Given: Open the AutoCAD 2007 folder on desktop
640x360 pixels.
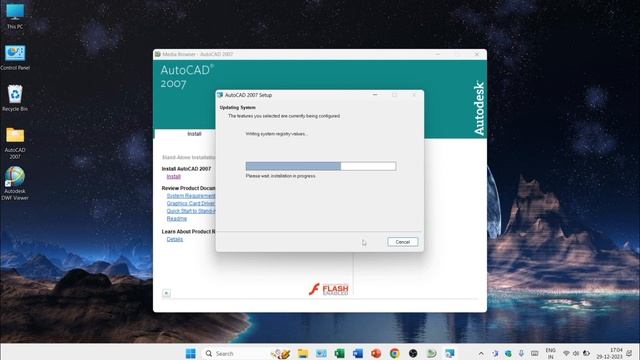Looking at the screenshot, I should click(x=15, y=143).
